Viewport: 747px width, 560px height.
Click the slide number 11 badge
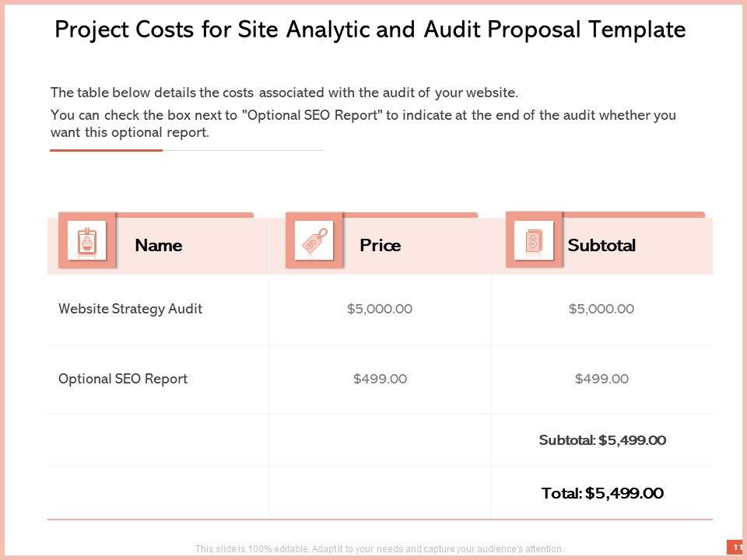[x=736, y=548]
